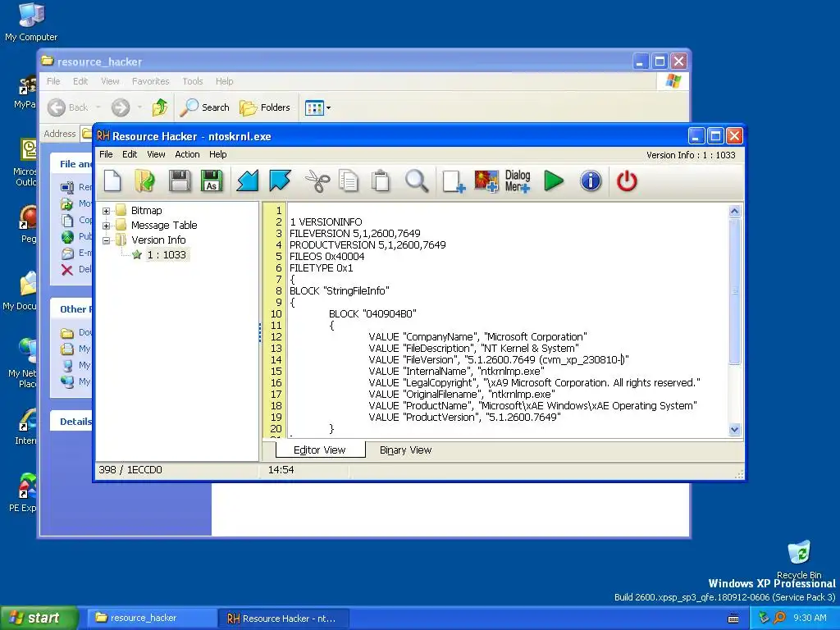Open the My Computer desktop icon

click(x=31, y=22)
